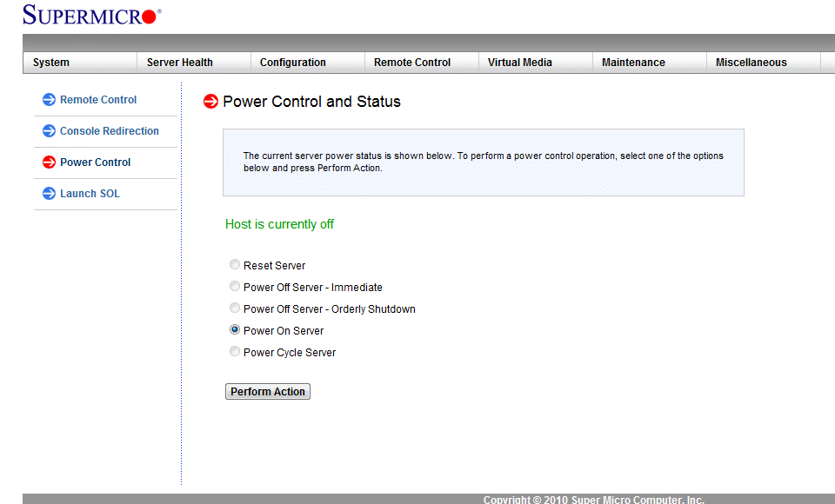
Task: Click the red arrow icon in page heading
Action: 210,102
